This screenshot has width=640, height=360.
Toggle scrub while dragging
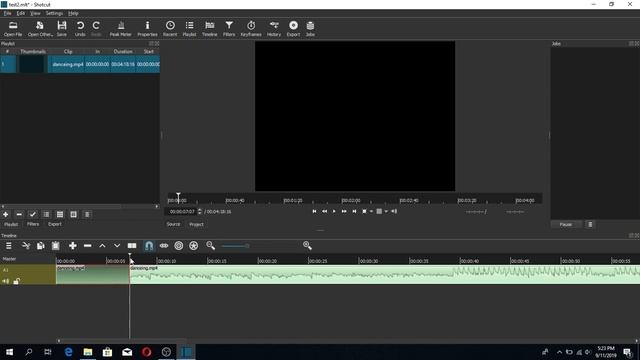coord(164,246)
